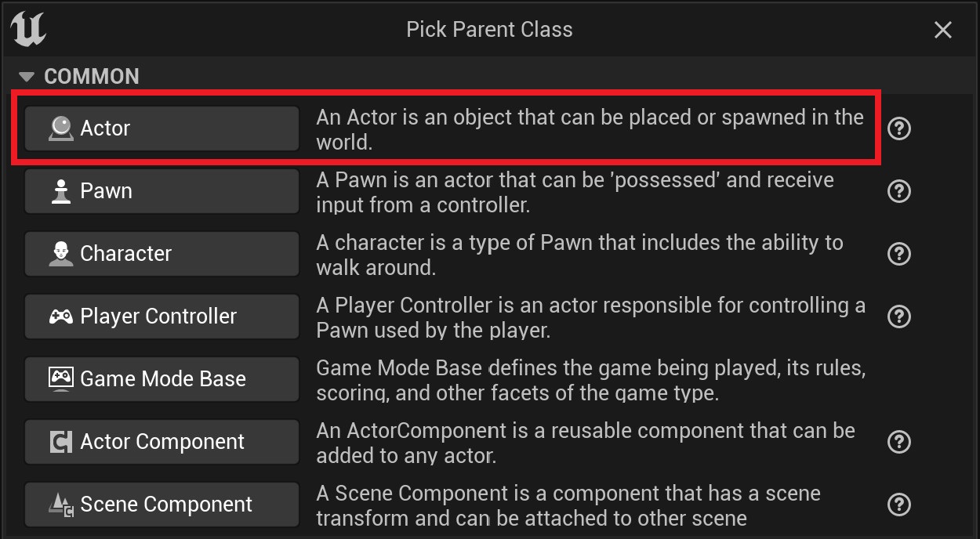Open help for the Pawn class
Image resolution: width=980 pixels, height=539 pixels.
(x=899, y=191)
